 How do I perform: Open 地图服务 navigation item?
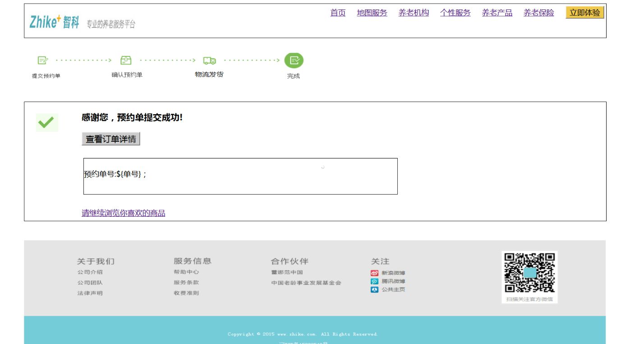coord(372,13)
